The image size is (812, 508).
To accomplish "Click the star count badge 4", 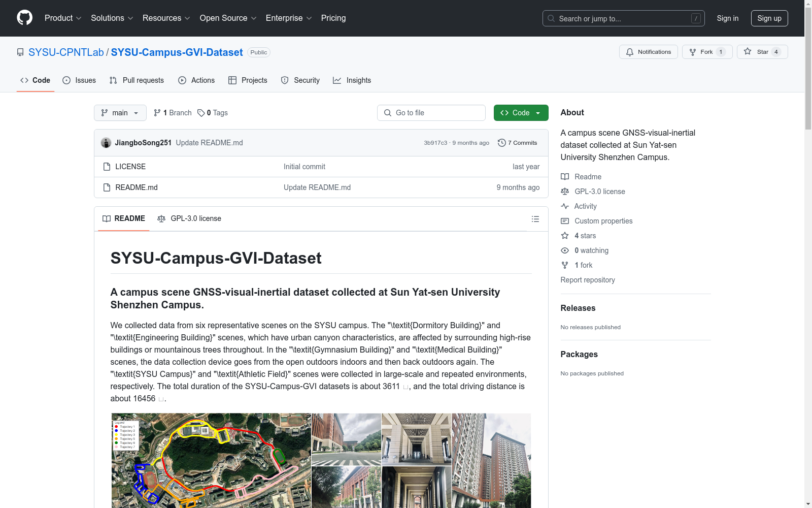I will (776, 52).
